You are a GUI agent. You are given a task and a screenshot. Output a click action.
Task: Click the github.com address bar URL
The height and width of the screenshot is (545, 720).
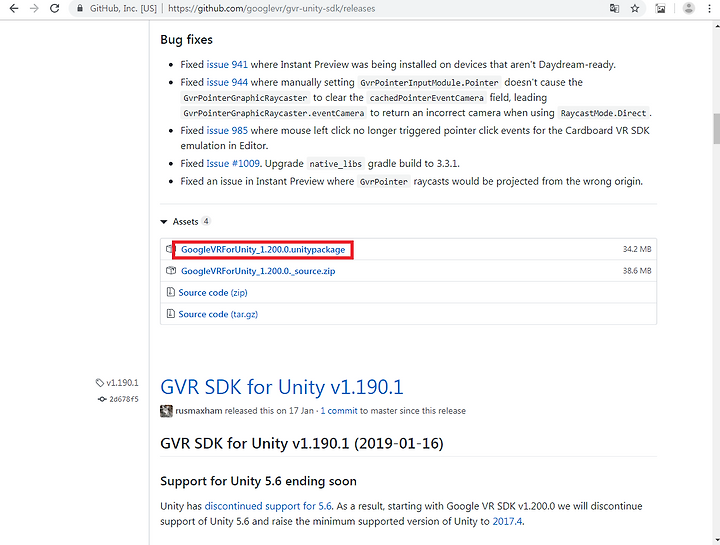(271, 8)
